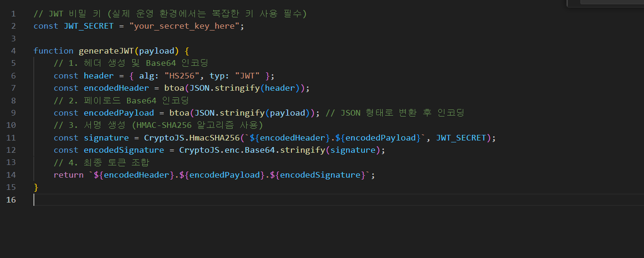The width and height of the screenshot is (644, 258).
Task: Click the return keyword on line 14
Action: [x=69, y=175]
